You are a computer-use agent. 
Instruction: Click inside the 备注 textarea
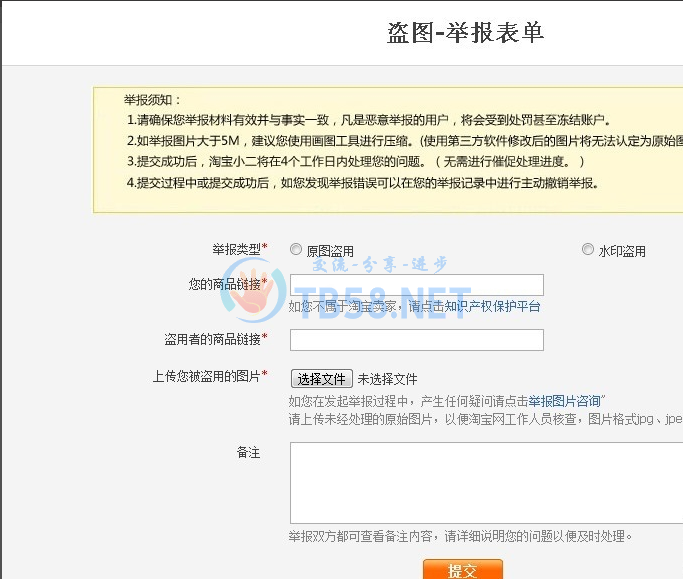click(x=486, y=482)
